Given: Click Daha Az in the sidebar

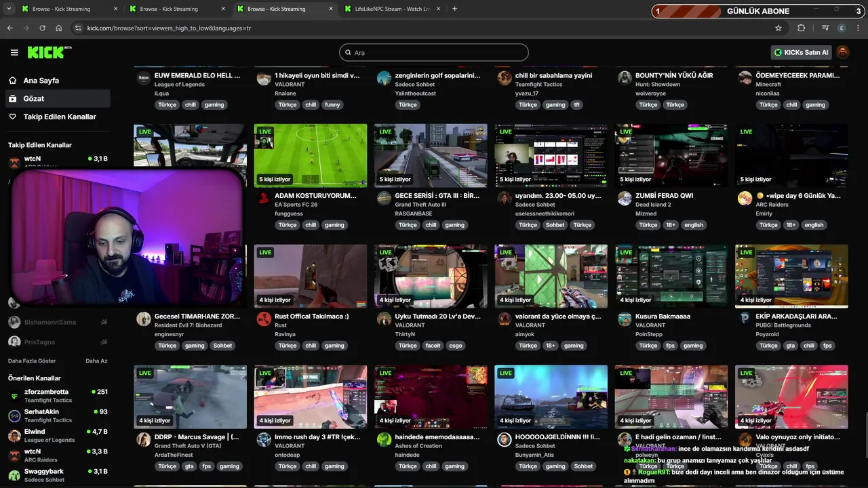Looking at the screenshot, I should [x=96, y=361].
